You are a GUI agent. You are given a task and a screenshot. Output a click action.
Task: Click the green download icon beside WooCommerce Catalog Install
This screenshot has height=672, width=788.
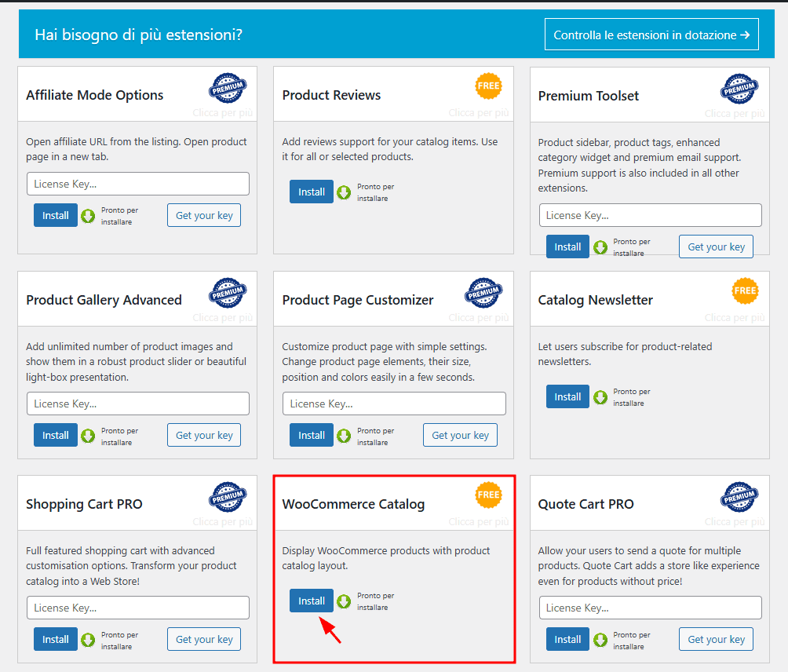(343, 601)
